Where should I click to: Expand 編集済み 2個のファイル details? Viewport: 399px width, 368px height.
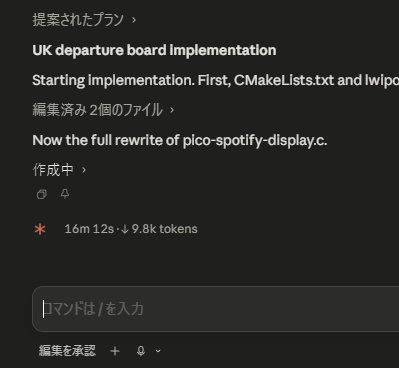point(103,110)
